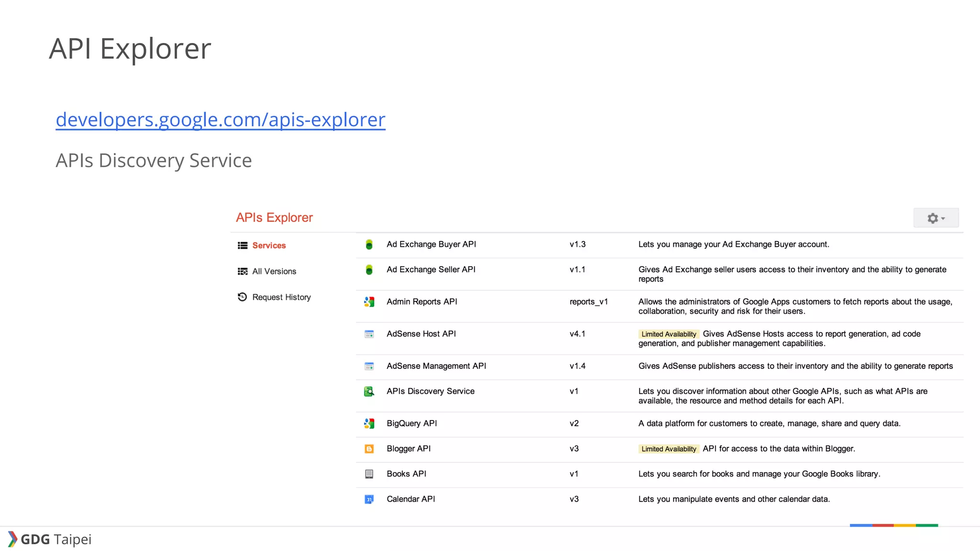980x551 pixels.
Task: Open developers.google.com/apis-explorer link
Action: tap(220, 120)
